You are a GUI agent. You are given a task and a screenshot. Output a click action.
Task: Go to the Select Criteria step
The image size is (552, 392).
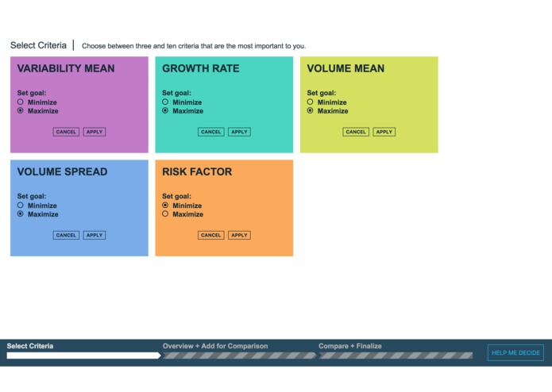30,346
